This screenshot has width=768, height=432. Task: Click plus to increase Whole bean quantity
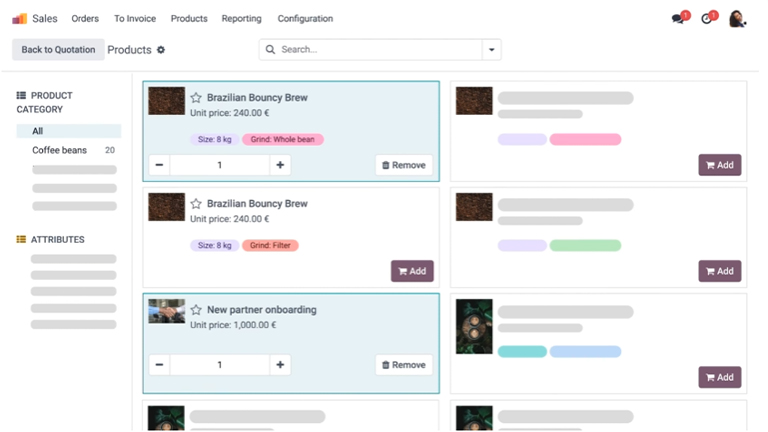pyautogui.click(x=280, y=165)
